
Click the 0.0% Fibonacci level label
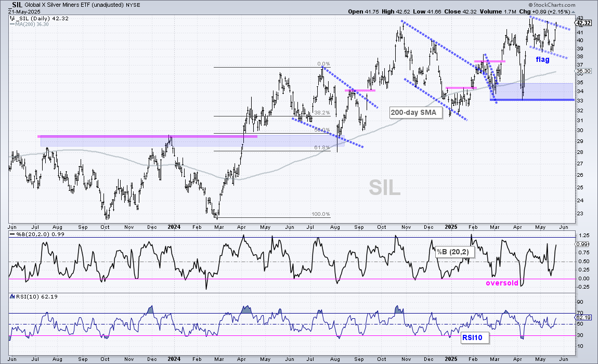coord(323,64)
